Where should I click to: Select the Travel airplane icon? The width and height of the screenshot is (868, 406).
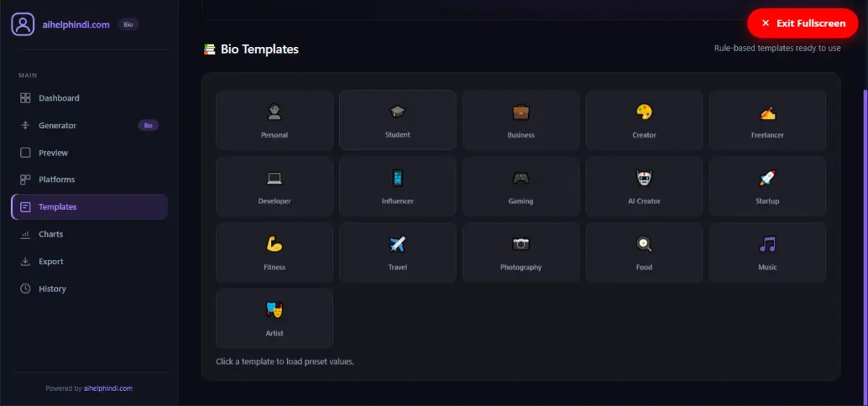pyautogui.click(x=398, y=244)
